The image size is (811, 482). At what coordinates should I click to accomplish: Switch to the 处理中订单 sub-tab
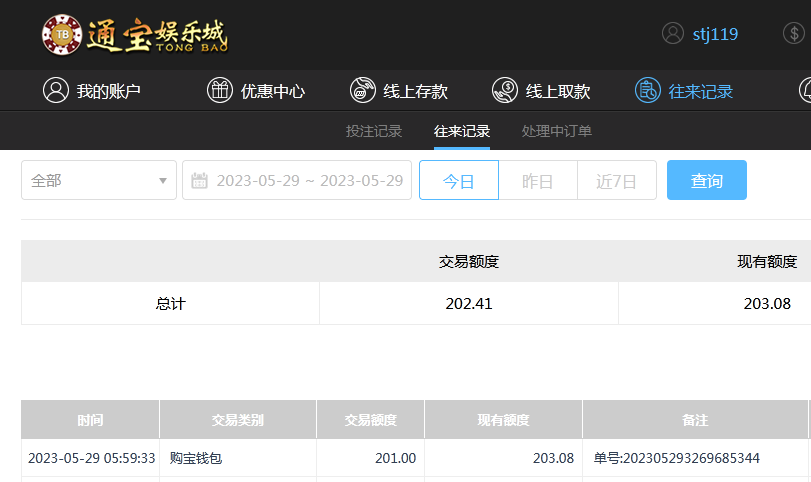coord(557,131)
